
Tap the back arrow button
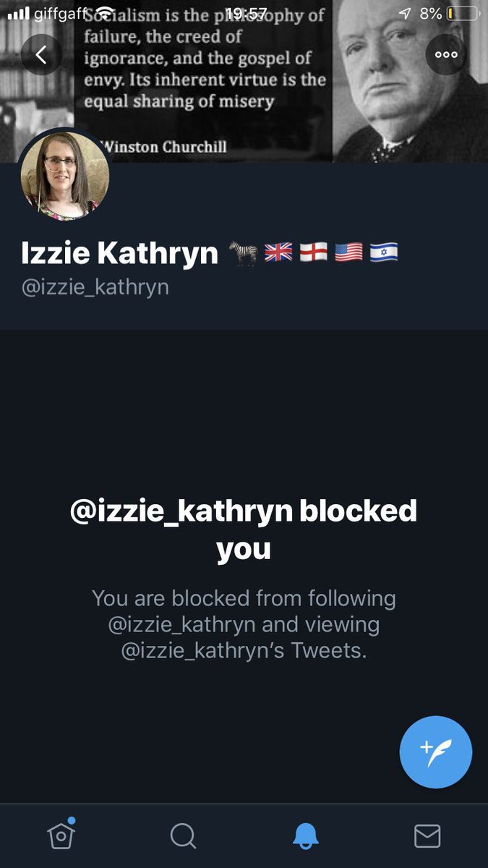tap(41, 54)
